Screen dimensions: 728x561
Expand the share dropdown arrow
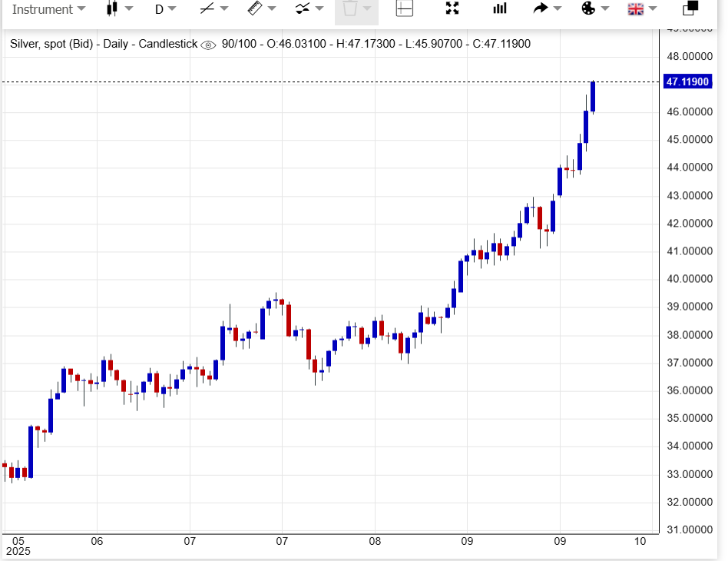[x=558, y=8]
